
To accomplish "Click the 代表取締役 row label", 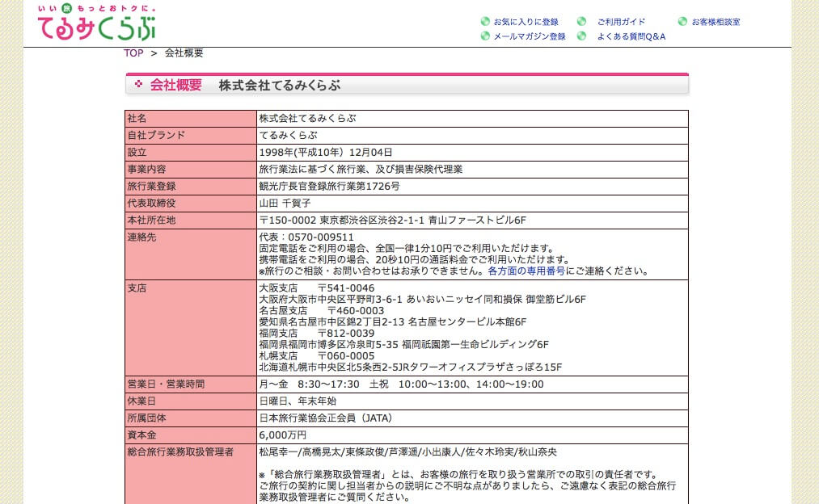I will pos(151,203).
